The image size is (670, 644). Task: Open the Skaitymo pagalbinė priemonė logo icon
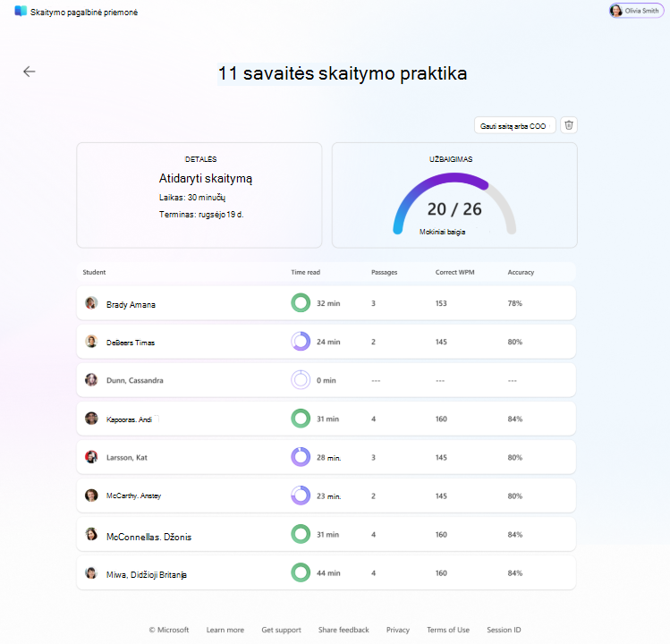click(x=21, y=11)
